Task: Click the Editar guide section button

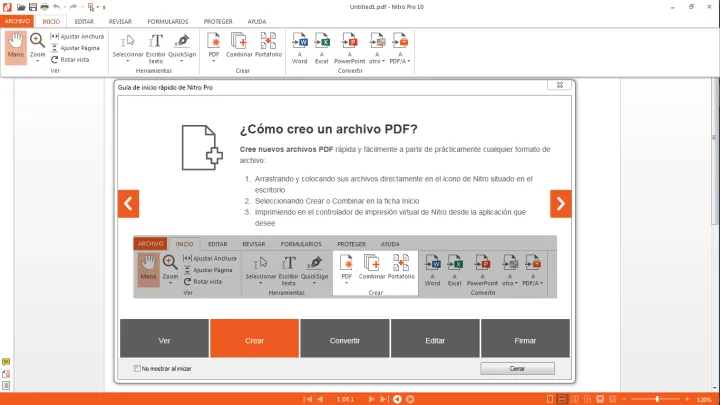Action: point(435,338)
